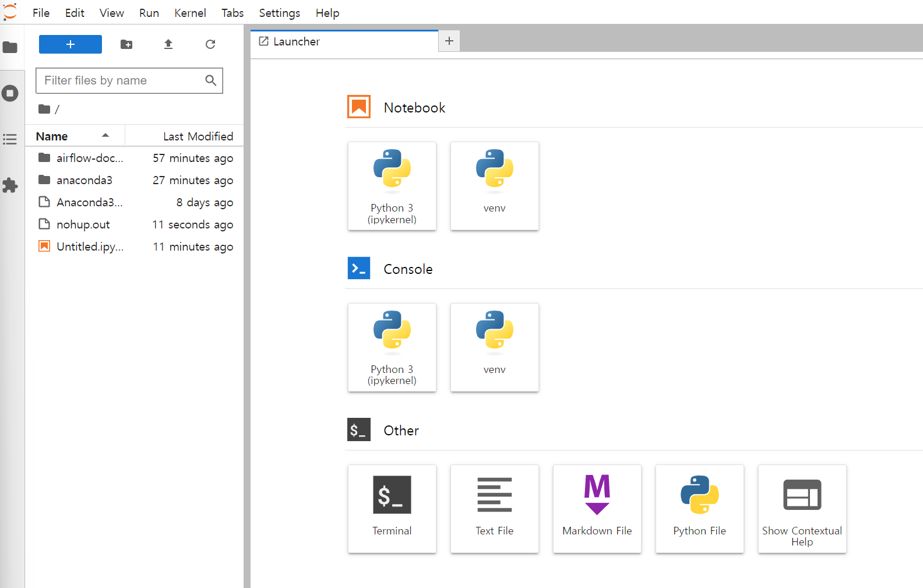The width and height of the screenshot is (923, 588).
Task: Start Python 3 (ipykernel) console
Action: [x=392, y=347]
